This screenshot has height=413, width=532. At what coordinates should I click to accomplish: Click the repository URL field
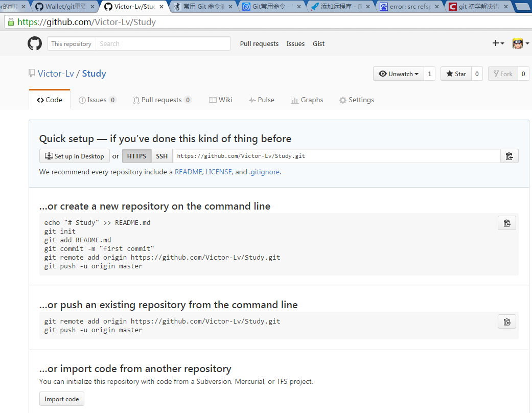coord(337,156)
